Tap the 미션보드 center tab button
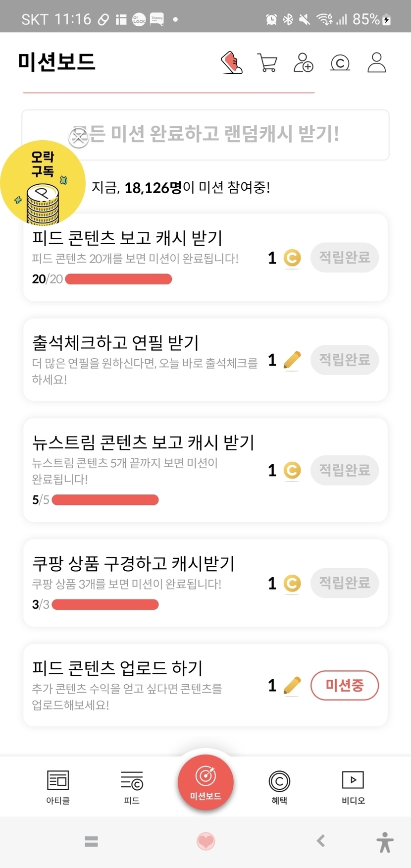Image resolution: width=411 pixels, height=868 pixels. click(205, 782)
